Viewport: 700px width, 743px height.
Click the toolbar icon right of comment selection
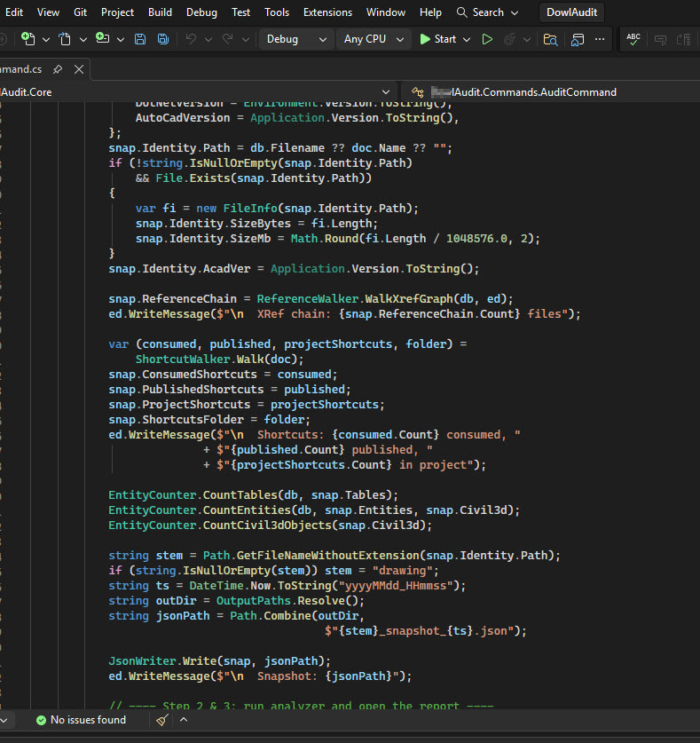[x=683, y=39]
